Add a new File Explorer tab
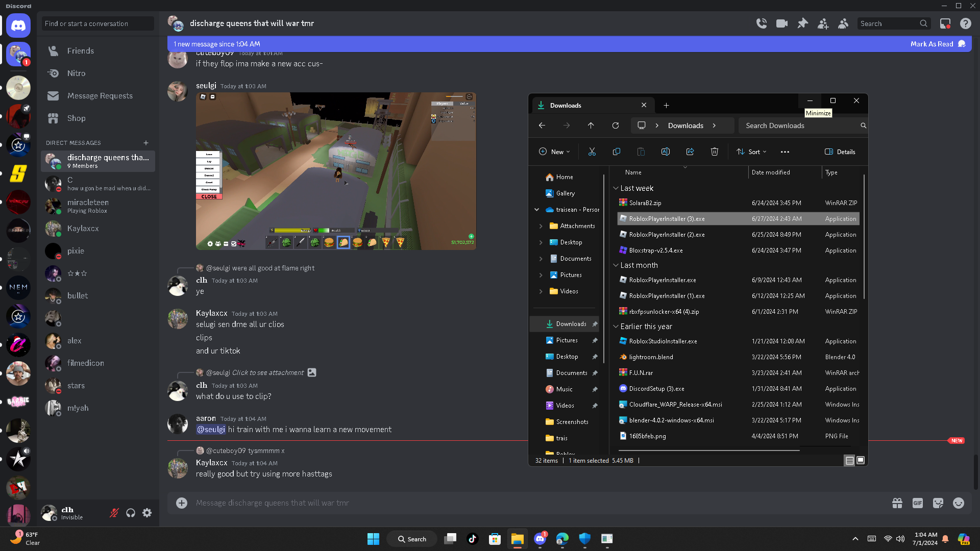Viewport: 980px width, 551px height. [666, 106]
